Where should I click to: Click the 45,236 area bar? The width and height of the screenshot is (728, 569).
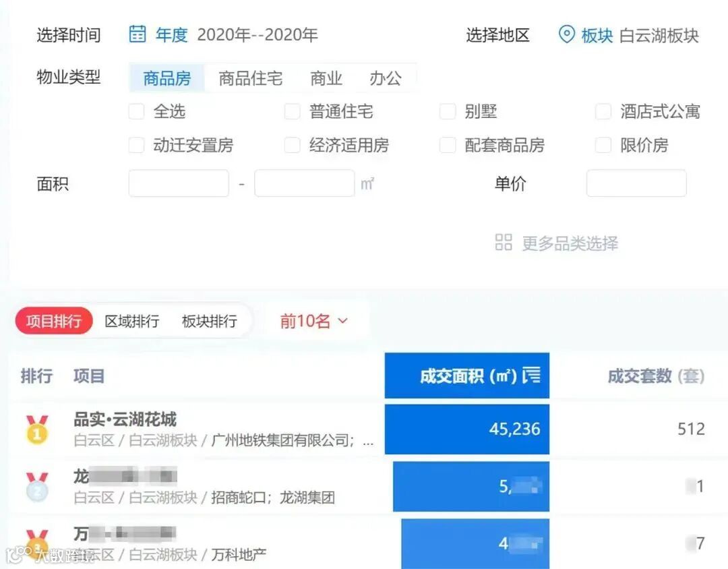coord(467,429)
